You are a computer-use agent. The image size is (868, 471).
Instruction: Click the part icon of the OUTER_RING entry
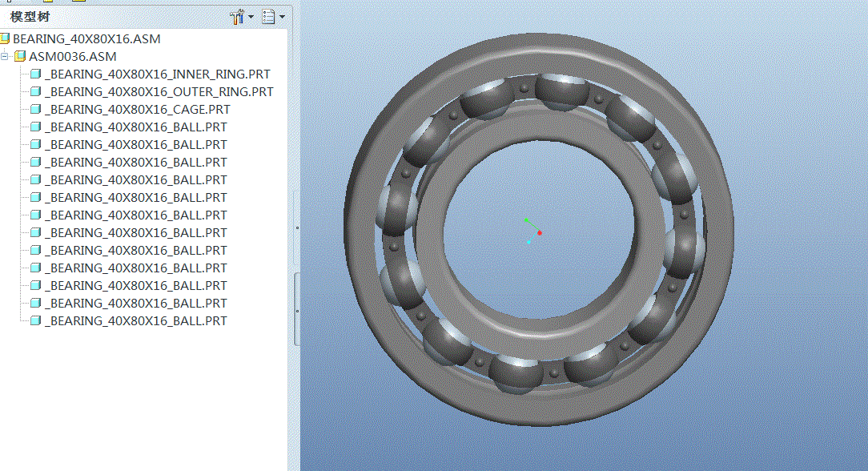click(x=35, y=92)
